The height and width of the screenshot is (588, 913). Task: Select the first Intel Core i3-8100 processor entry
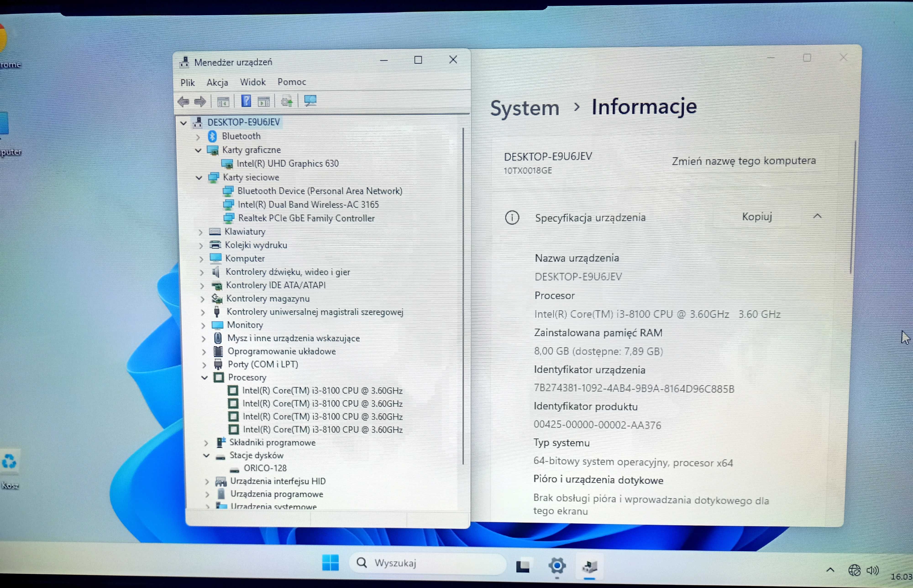point(323,391)
